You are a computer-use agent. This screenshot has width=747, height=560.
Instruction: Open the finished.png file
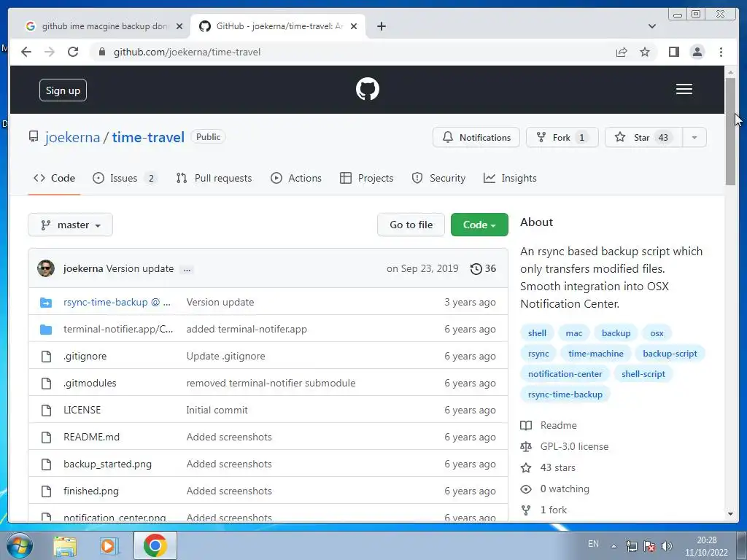pos(91,491)
